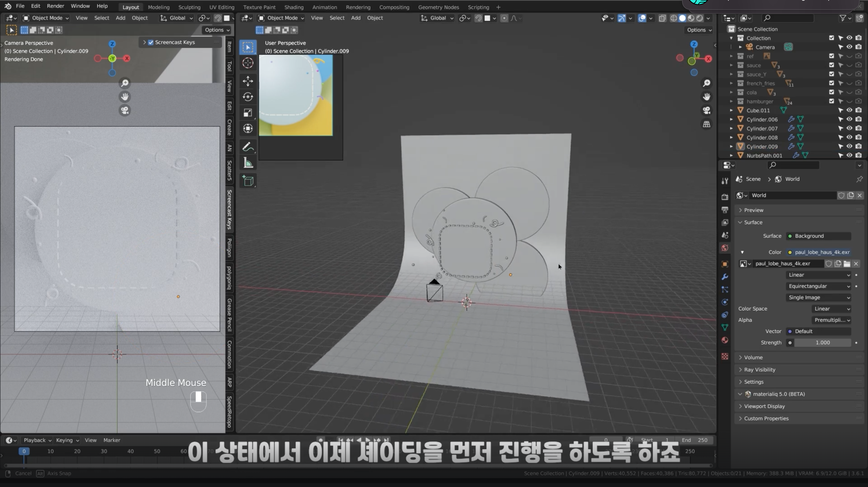Click zoom icon in camera viewport
Screen dimensions: 868x487
(125, 83)
